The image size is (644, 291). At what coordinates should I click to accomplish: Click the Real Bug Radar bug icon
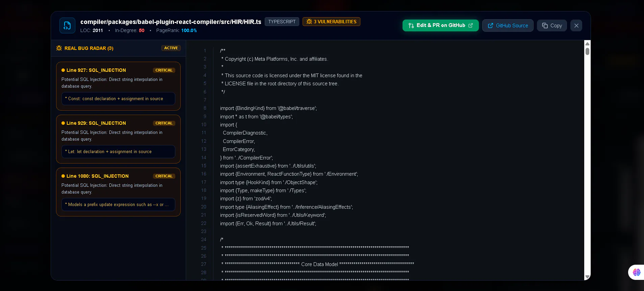coord(59,48)
